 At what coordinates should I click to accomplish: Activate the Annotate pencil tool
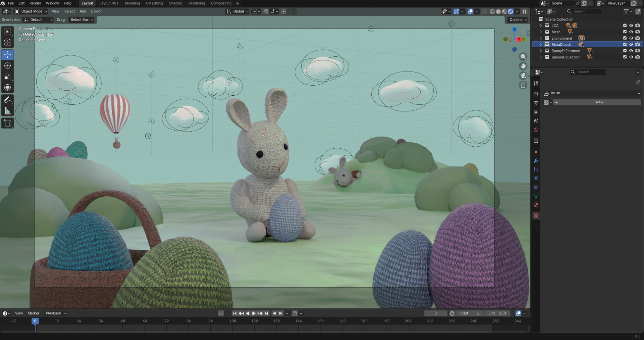7,100
